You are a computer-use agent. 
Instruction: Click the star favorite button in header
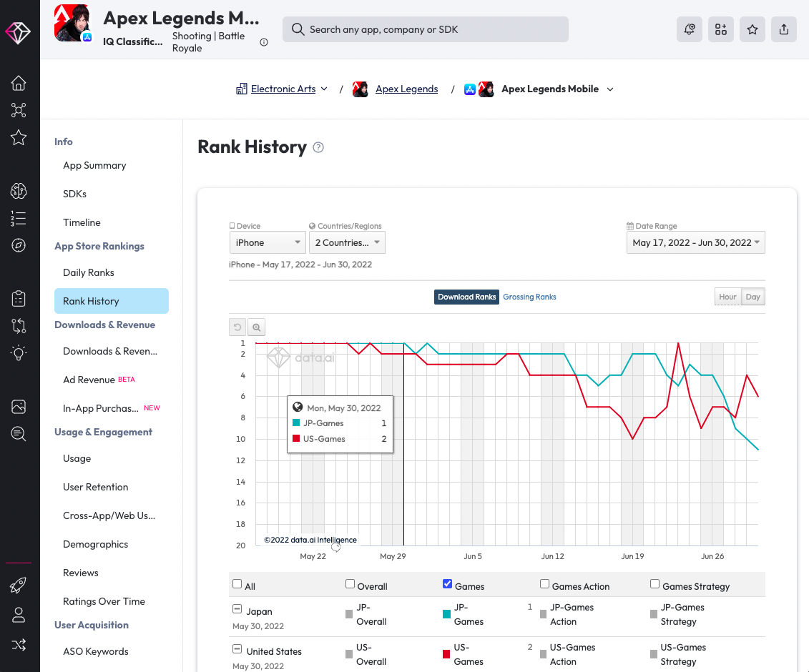[x=752, y=29]
